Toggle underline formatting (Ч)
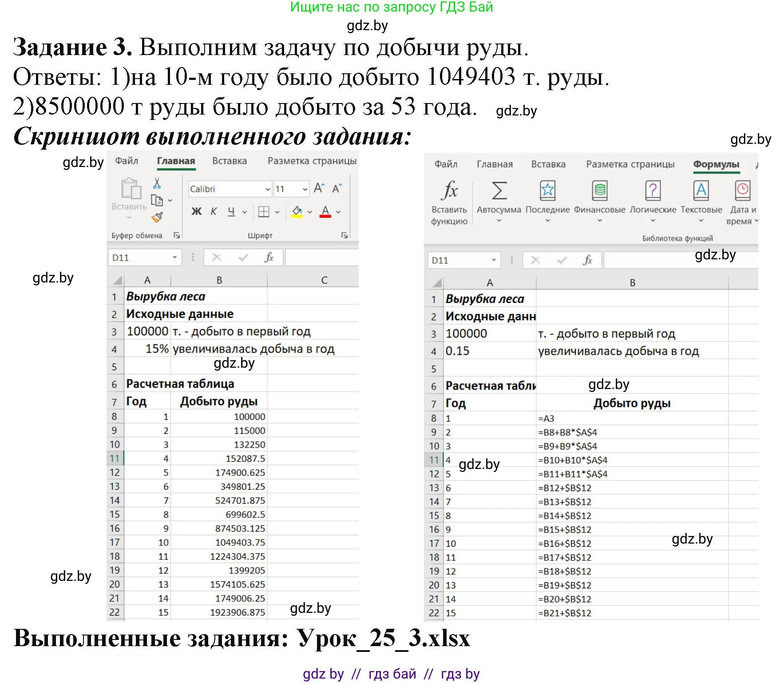Viewport: 784px width, 683px height. [x=231, y=211]
